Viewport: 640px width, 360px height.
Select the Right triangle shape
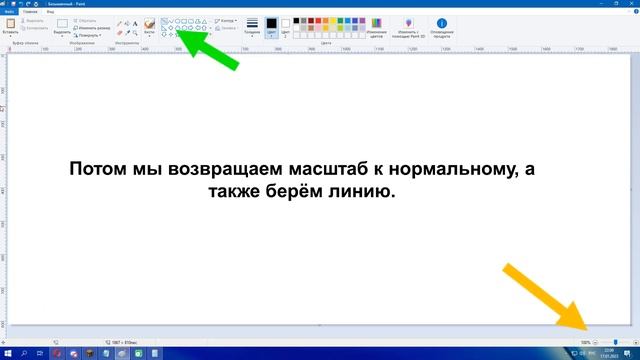pyautogui.click(x=164, y=28)
